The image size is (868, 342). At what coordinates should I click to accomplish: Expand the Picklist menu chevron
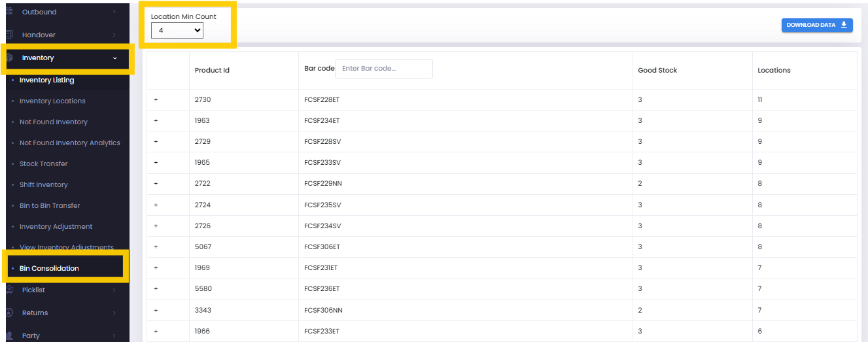[114, 290]
